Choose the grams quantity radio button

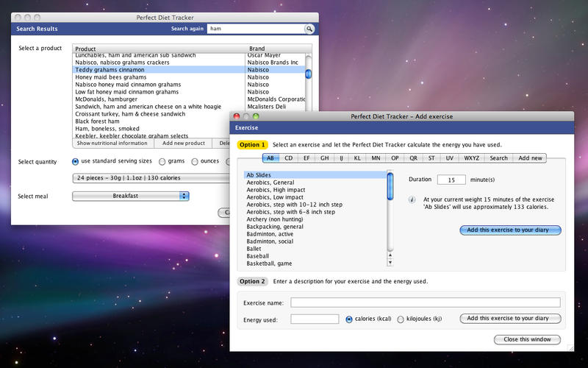pyautogui.click(x=162, y=161)
